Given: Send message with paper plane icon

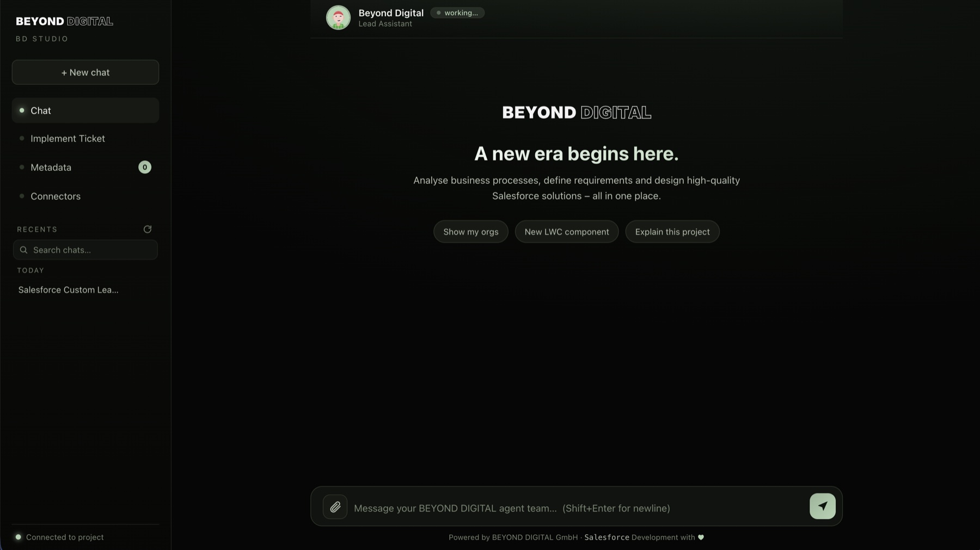Looking at the screenshot, I should click(x=822, y=506).
